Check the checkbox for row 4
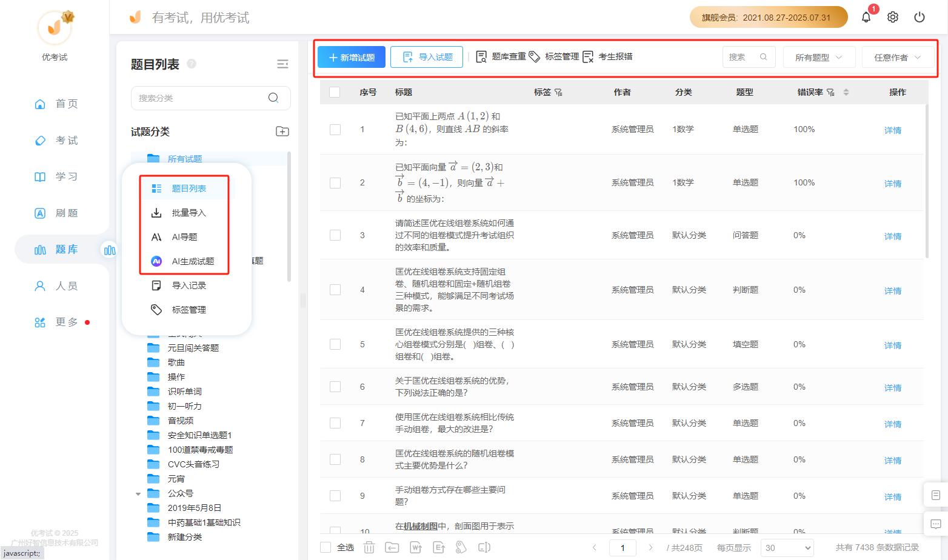This screenshot has height=560, width=948. pyautogui.click(x=335, y=290)
